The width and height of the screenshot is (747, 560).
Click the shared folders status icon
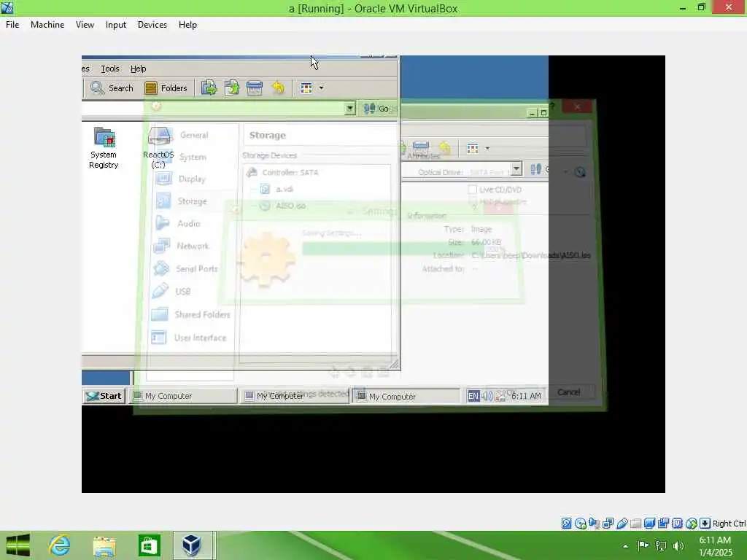tap(635, 524)
